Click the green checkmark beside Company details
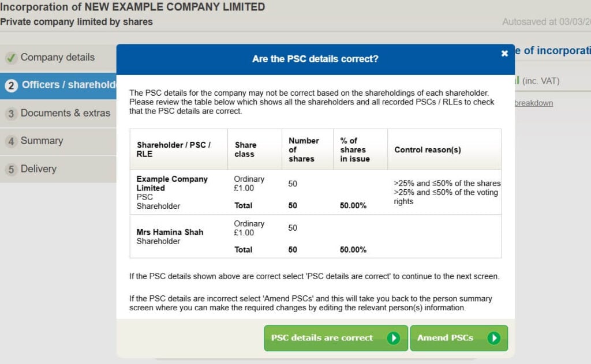This screenshot has width=591, height=364. 11,58
